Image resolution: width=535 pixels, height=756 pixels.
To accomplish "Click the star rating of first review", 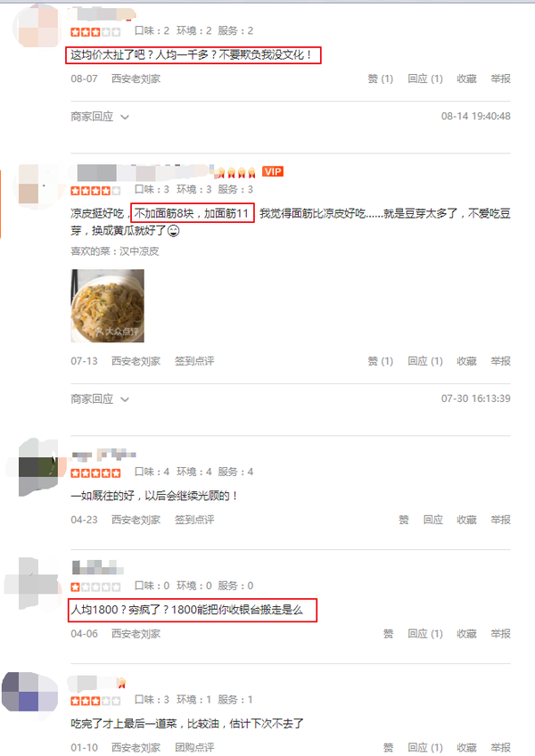I will 95,32.
